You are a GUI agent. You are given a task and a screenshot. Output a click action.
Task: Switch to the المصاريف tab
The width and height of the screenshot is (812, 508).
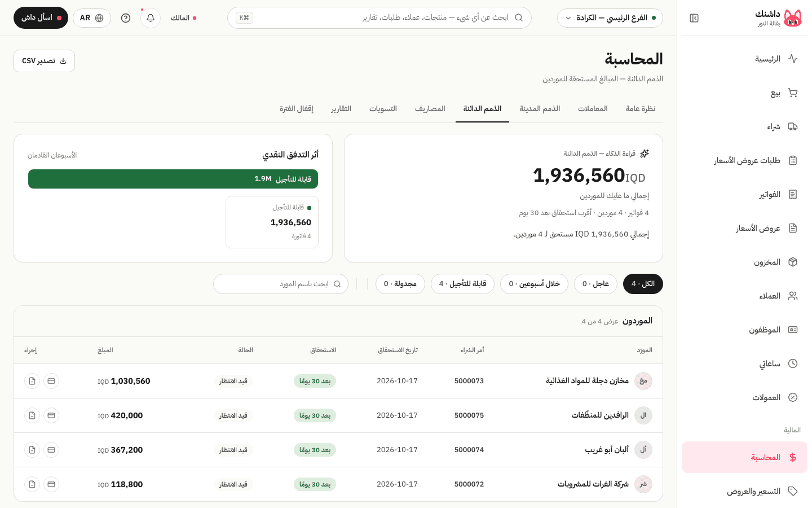[430, 108]
